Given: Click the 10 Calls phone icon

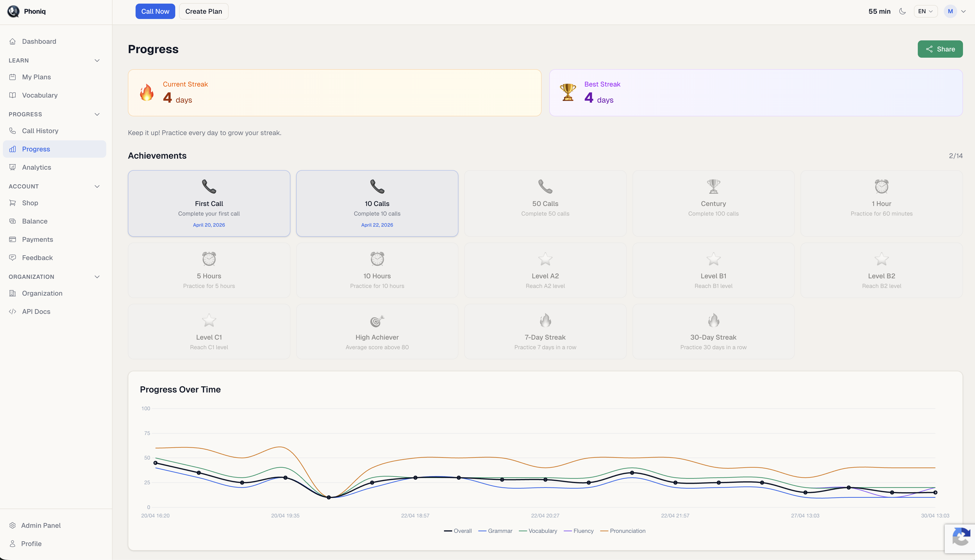Looking at the screenshot, I should [377, 187].
